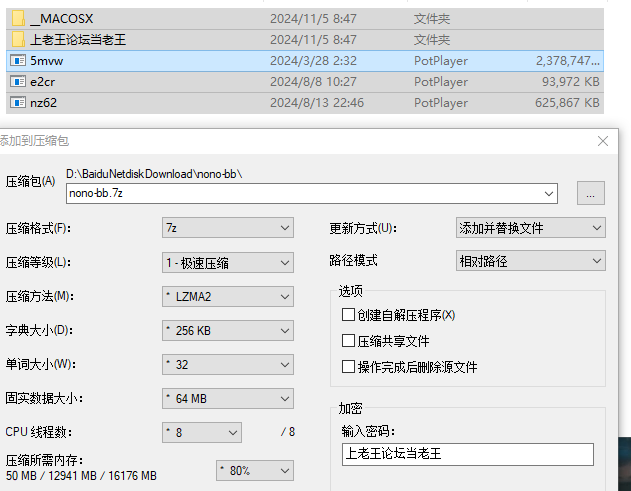The width and height of the screenshot is (631, 491).
Task: Click the nz62 video file icon
Action: [18, 103]
